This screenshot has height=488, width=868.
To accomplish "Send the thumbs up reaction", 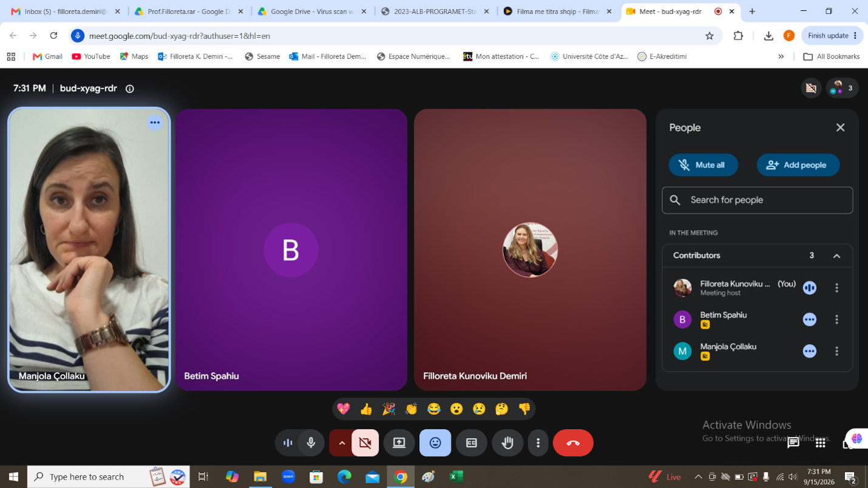I will [366, 409].
